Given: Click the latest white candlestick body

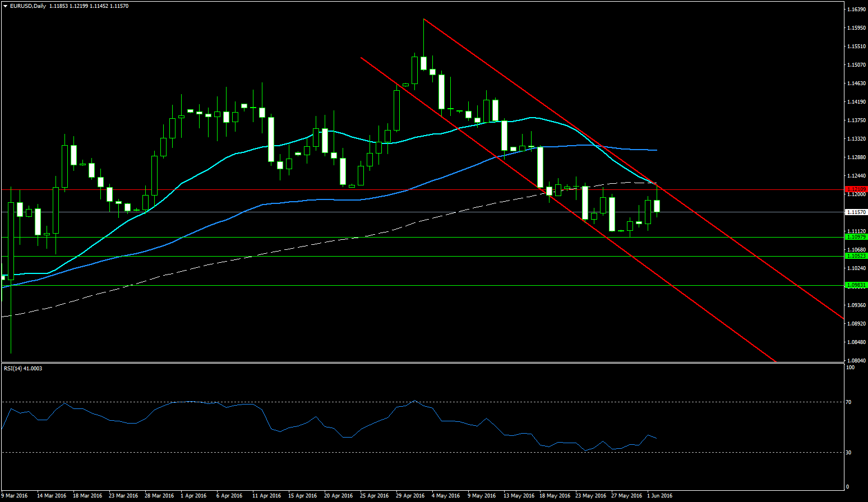Looking at the screenshot, I should pos(657,206).
